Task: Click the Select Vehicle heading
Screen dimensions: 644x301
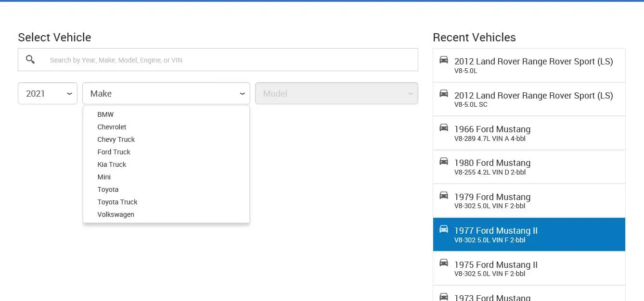Action: [x=54, y=38]
